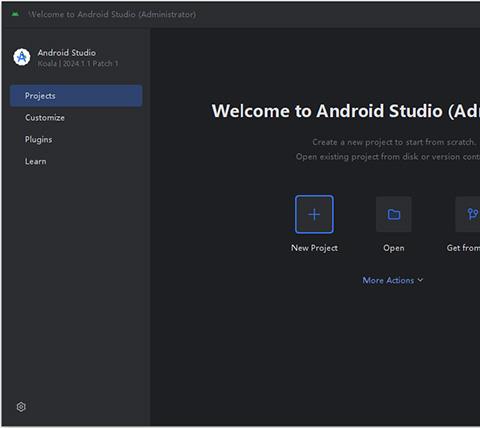Click the New Project plus icon
This screenshot has width=480, height=428.
(x=314, y=214)
